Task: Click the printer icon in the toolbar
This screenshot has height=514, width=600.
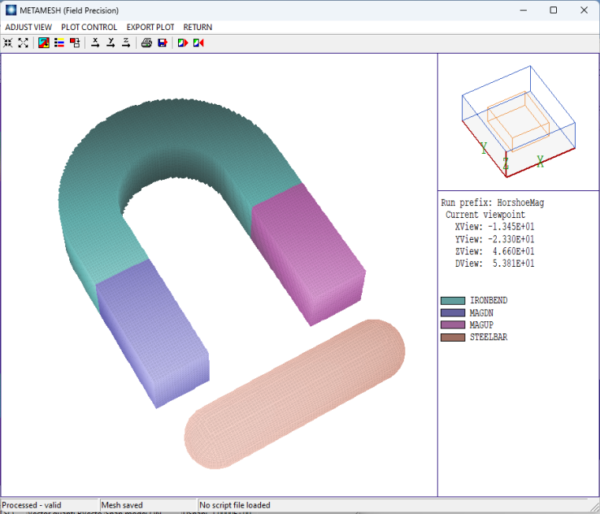Action: [x=146, y=43]
